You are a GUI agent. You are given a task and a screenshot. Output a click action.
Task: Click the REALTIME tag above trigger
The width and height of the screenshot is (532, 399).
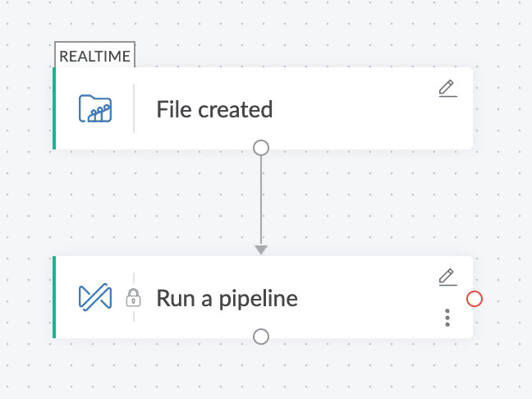pyautogui.click(x=94, y=55)
